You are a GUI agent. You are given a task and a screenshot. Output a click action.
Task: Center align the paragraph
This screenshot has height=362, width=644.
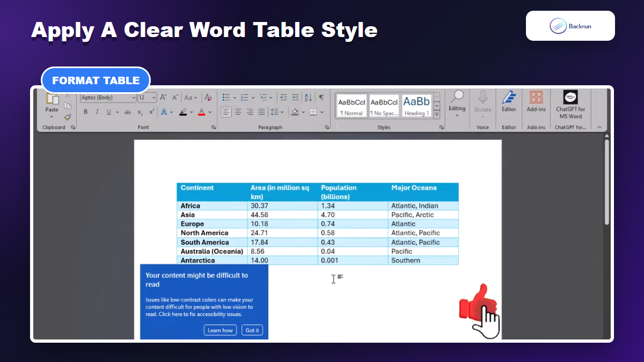click(238, 112)
